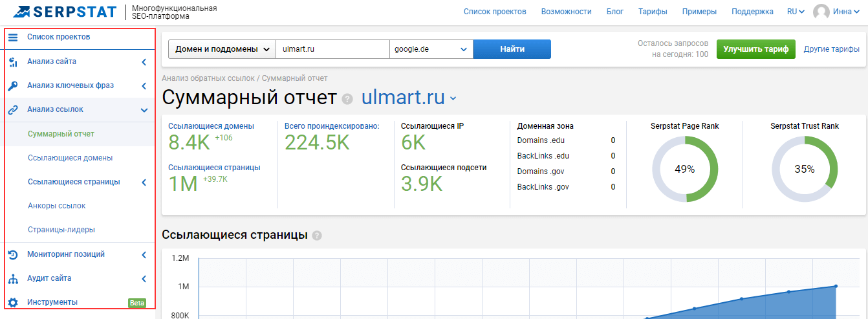Open the Домен и поддомены dropdown
The height and width of the screenshot is (319, 868).
click(222, 49)
